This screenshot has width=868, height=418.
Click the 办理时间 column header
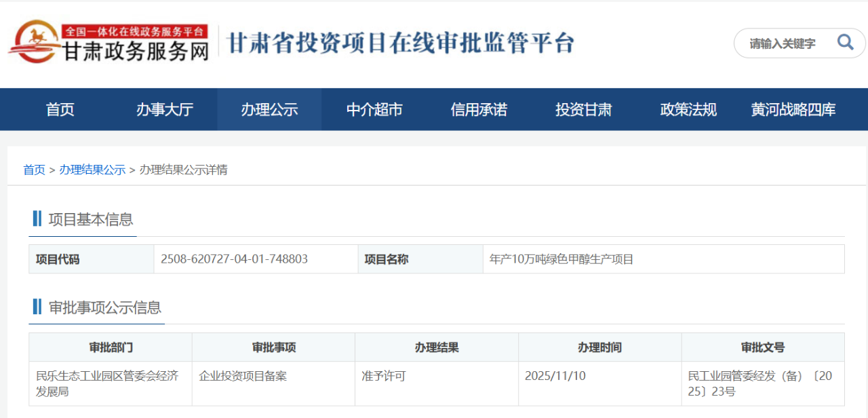[599, 347]
